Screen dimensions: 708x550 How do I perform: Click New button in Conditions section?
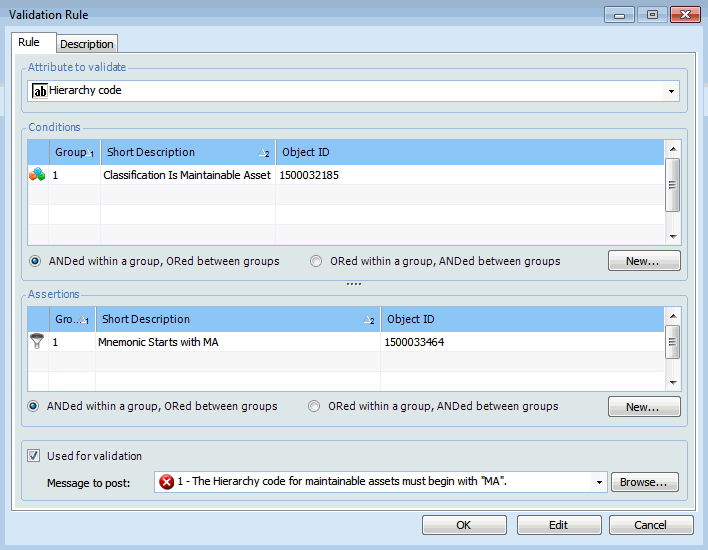(644, 261)
